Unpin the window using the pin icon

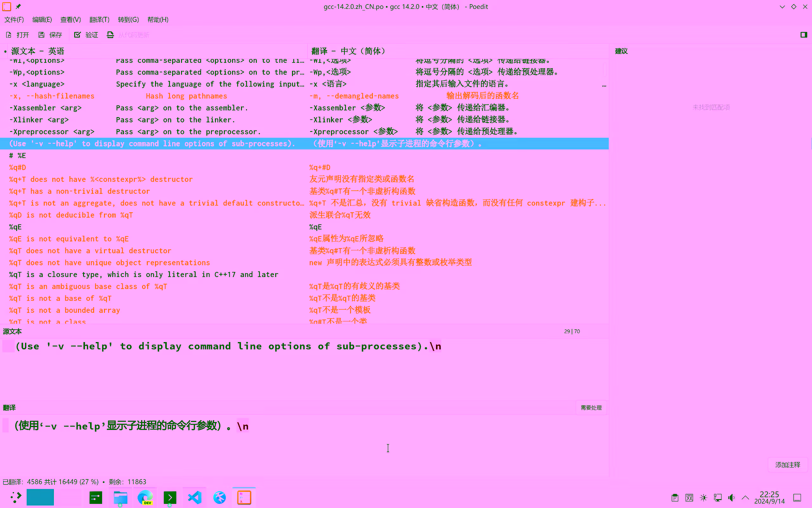[18, 6]
